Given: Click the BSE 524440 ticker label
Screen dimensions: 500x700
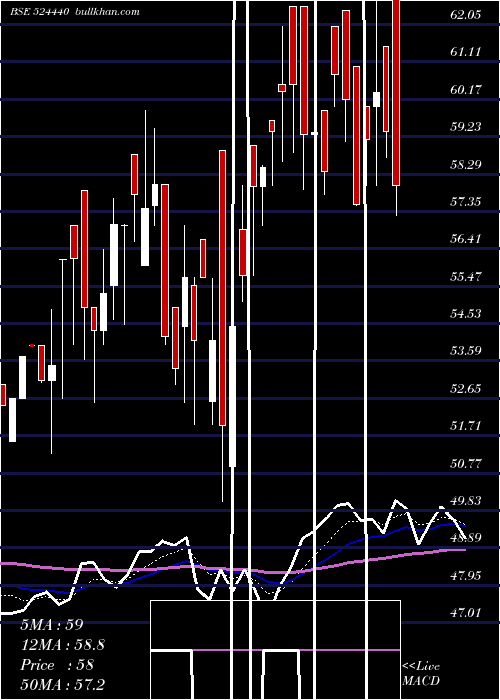Looking at the screenshot, I should (39, 11).
